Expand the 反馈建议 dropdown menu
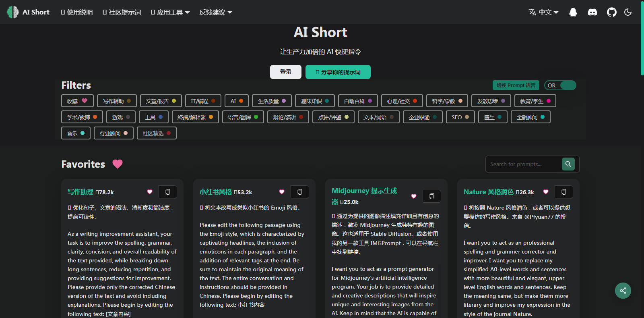Screen dimensions: 644x318 pos(216,12)
